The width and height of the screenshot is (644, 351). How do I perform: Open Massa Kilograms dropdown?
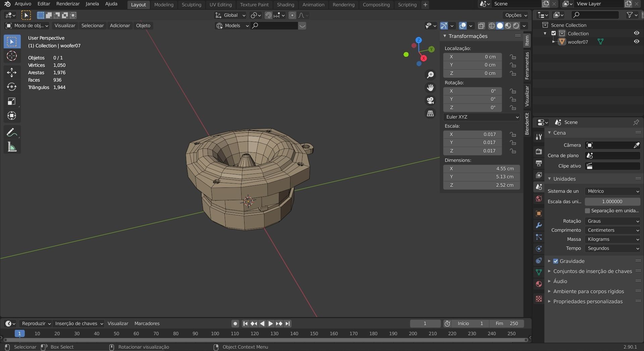(x=612, y=239)
